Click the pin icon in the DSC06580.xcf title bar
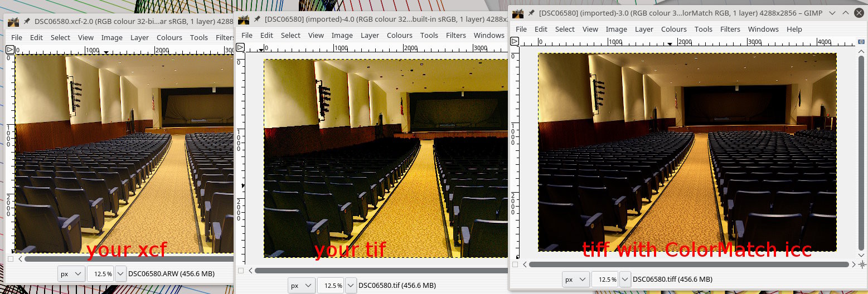 point(26,22)
